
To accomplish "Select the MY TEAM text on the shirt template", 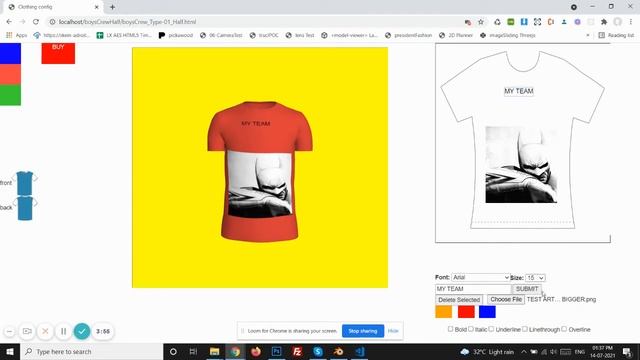I will point(519,91).
